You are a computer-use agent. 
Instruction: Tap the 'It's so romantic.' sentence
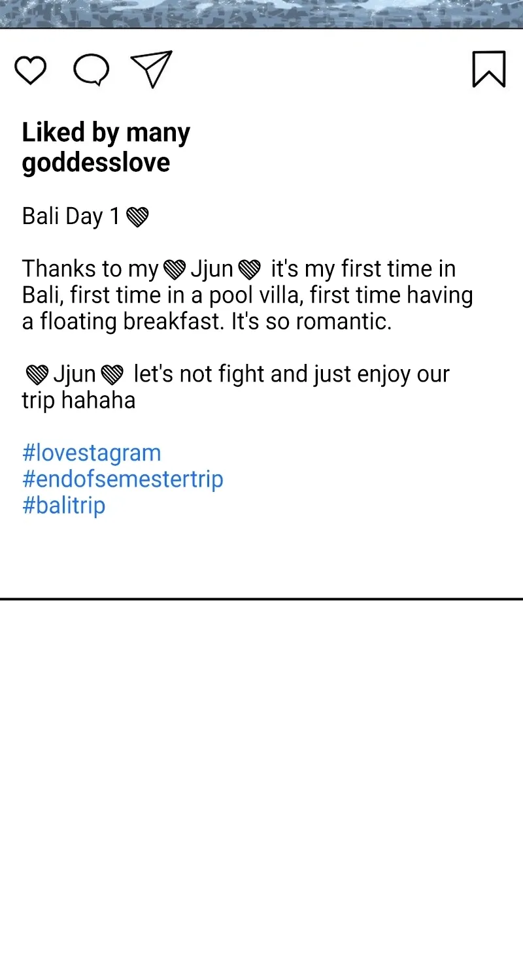pos(311,321)
